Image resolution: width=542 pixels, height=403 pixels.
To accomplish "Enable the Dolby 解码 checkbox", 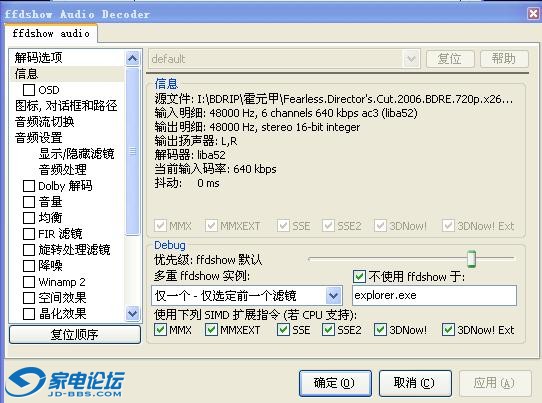I will 29,186.
